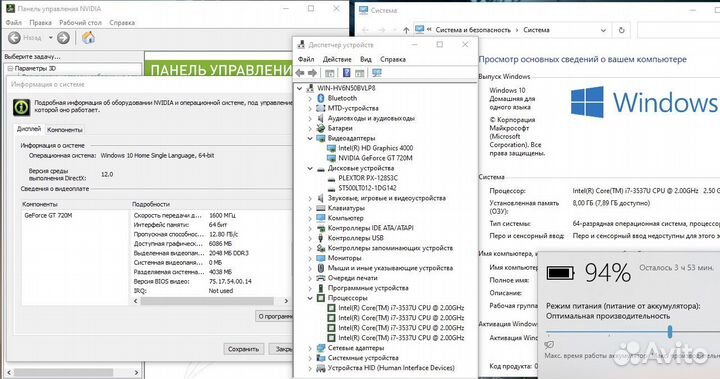The height and width of the screenshot is (379, 720).
Task: Open the Home icon in NVIDIA panel
Action: [x=88, y=37]
